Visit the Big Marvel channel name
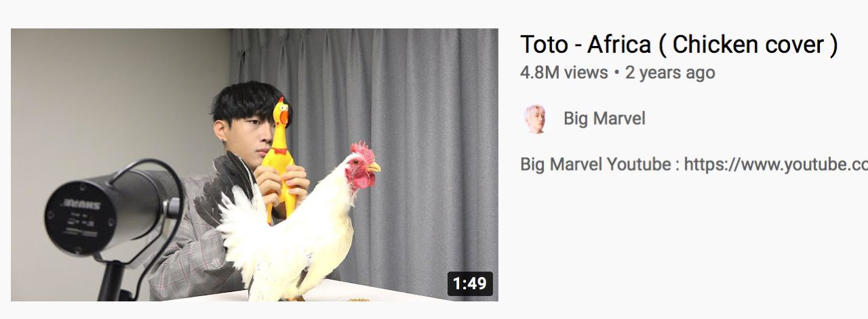 [604, 119]
